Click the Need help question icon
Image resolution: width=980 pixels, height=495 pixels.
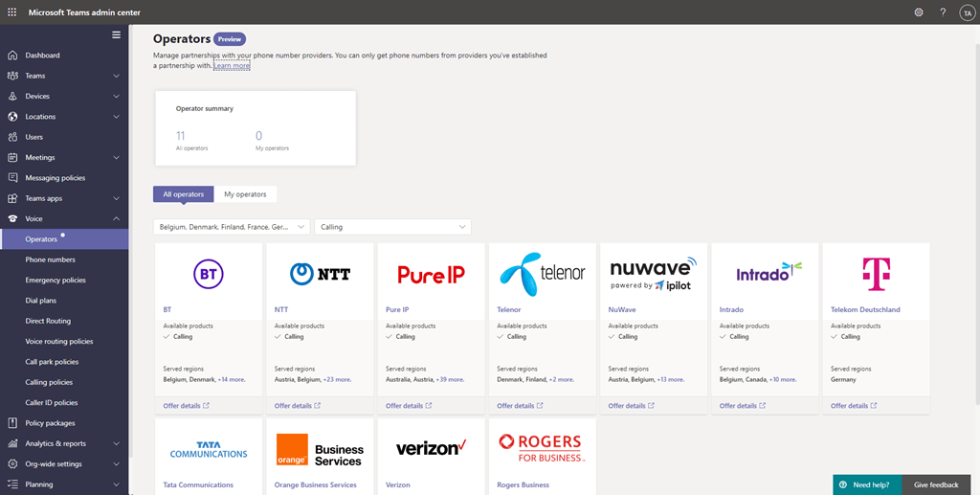pos(843,485)
